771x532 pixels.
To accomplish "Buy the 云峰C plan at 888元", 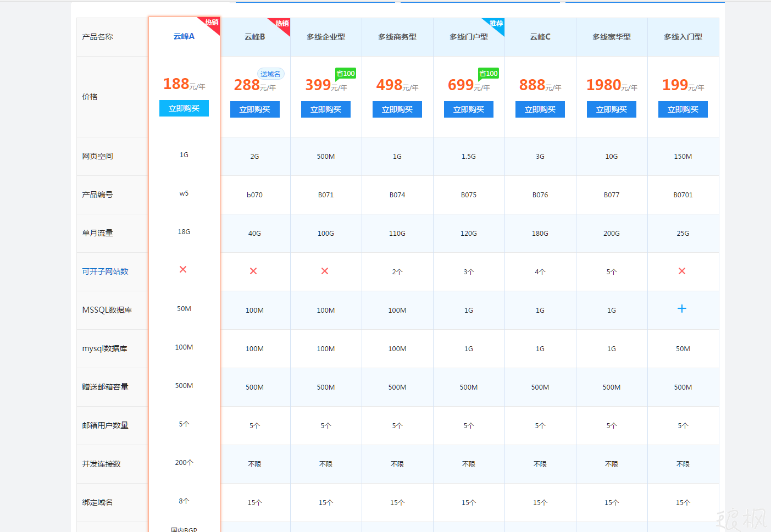I will (540, 109).
